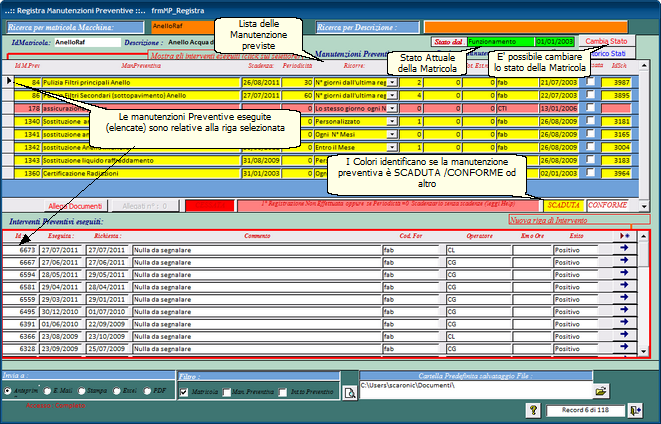
Task: Tick the checkbox on row 3165
Action: (591, 134)
